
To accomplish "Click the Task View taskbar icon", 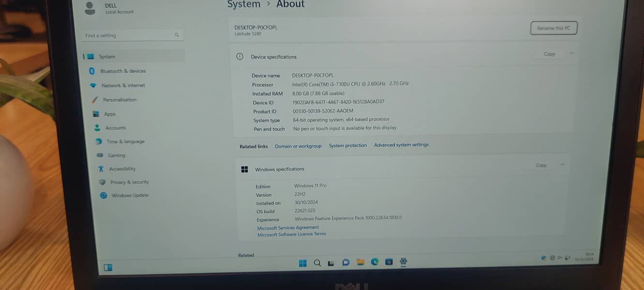I will coord(331,263).
